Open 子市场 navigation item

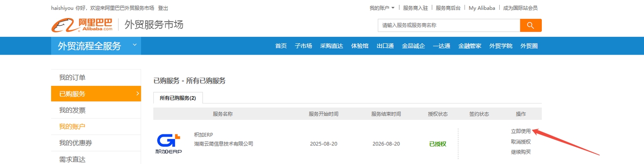tap(303, 46)
